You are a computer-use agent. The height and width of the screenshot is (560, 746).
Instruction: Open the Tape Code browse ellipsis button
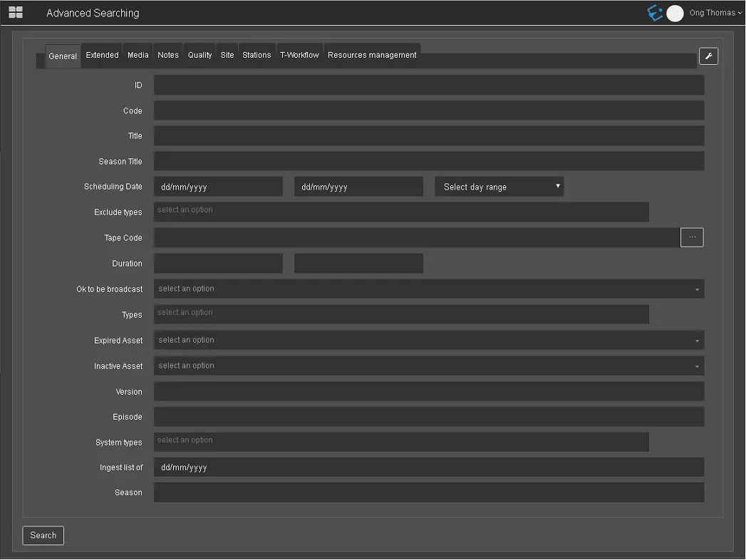pyautogui.click(x=692, y=237)
